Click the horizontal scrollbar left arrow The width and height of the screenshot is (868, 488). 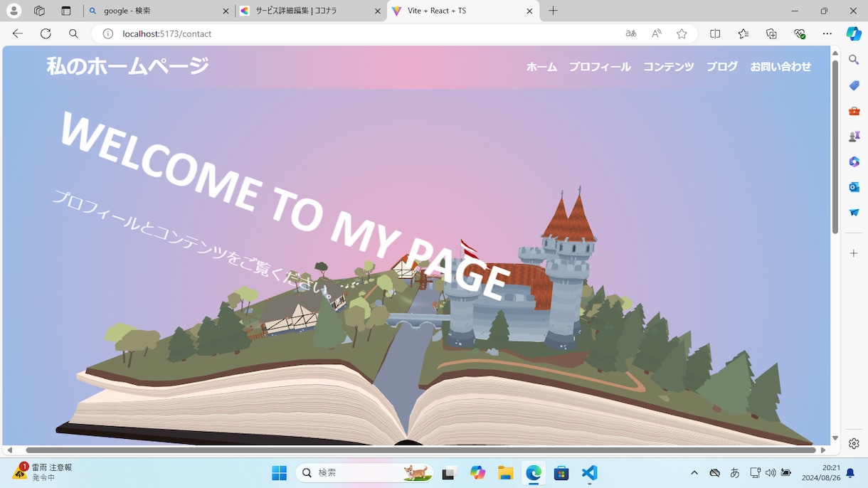click(9, 450)
